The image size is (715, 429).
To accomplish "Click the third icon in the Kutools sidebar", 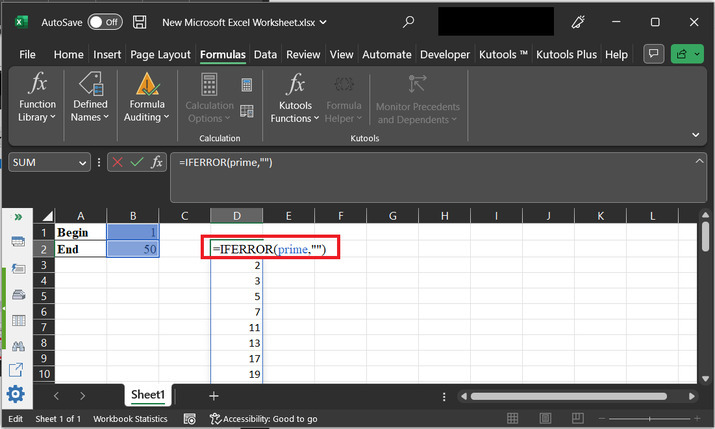I will coord(18,295).
